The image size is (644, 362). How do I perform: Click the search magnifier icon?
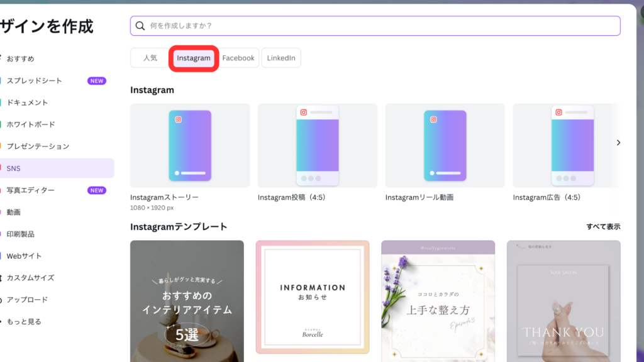point(140,26)
